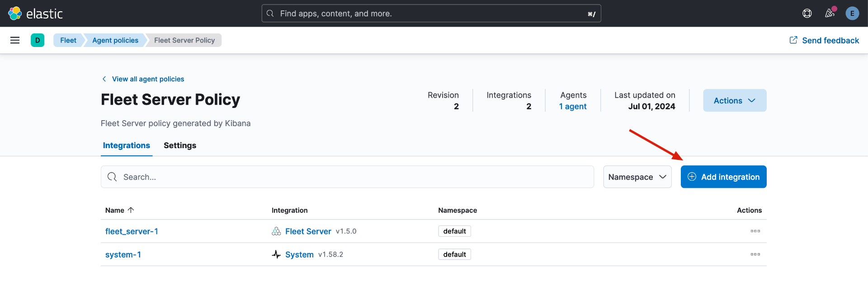
Task: Open the help menu lifebuoy icon
Action: [807, 14]
